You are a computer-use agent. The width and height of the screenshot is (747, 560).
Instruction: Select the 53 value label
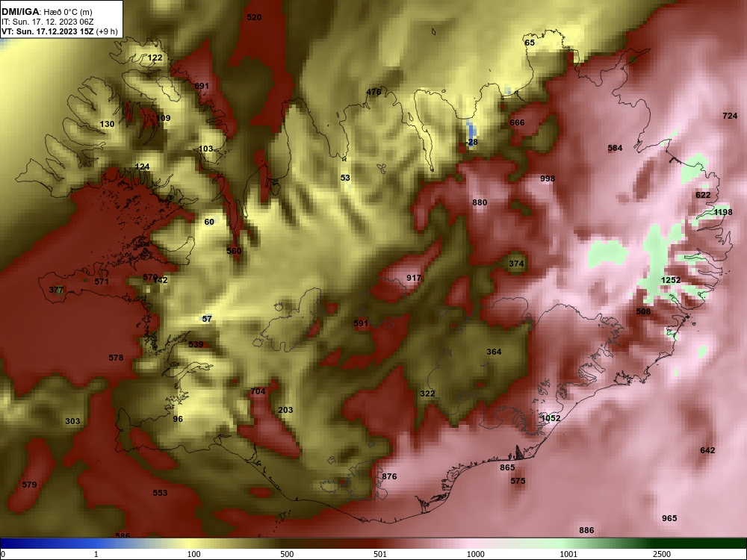[345, 178]
